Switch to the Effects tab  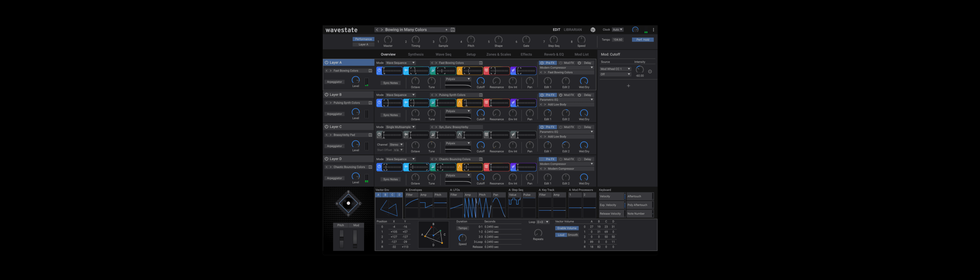(526, 54)
